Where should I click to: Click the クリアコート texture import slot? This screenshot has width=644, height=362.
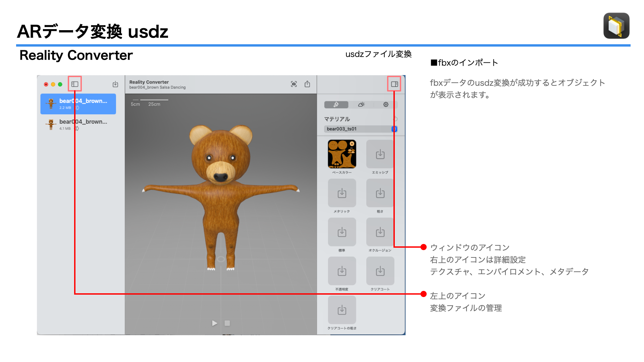[x=380, y=271]
